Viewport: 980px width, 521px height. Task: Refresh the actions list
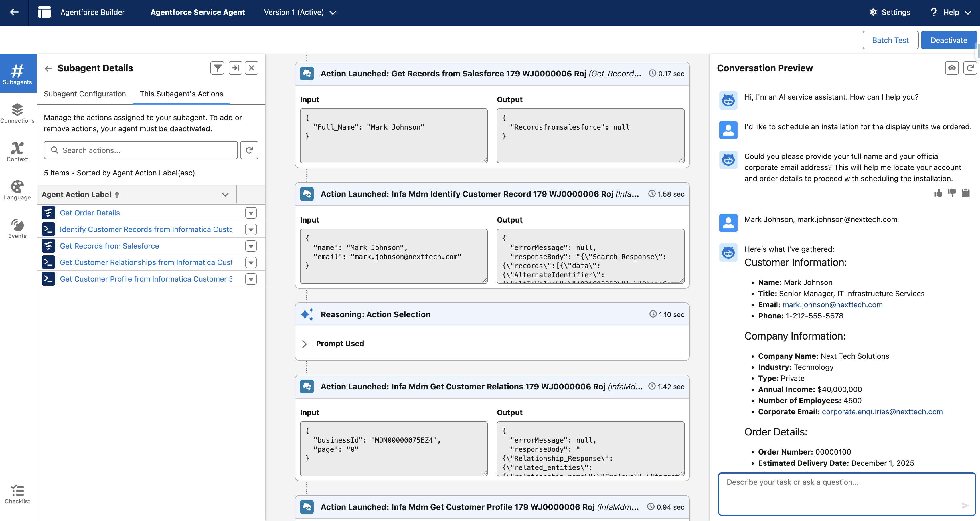(249, 150)
